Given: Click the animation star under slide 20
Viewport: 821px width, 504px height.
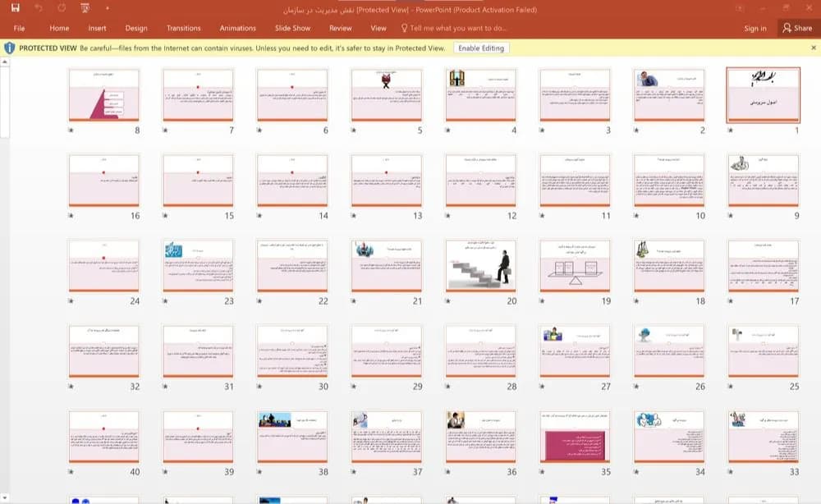Looking at the screenshot, I should pyautogui.click(x=448, y=301).
